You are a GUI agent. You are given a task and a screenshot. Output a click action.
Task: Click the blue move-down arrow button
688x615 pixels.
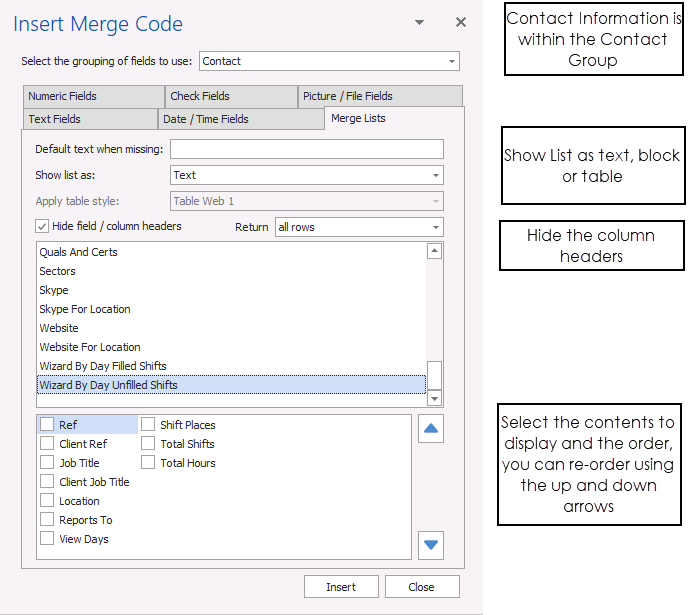point(431,545)
